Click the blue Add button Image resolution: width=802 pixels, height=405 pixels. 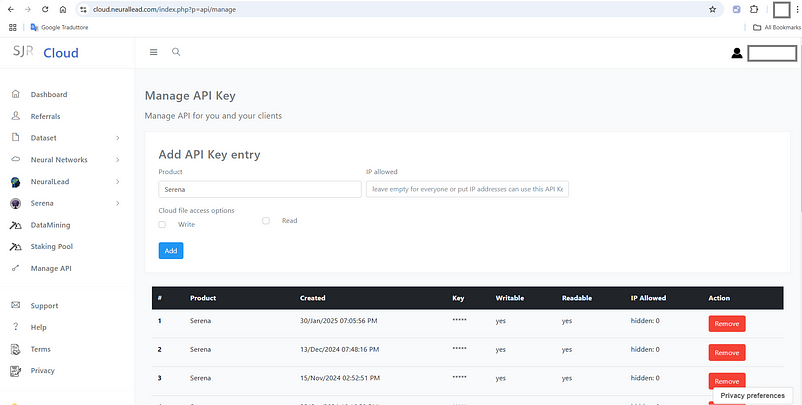click(171, 251)
